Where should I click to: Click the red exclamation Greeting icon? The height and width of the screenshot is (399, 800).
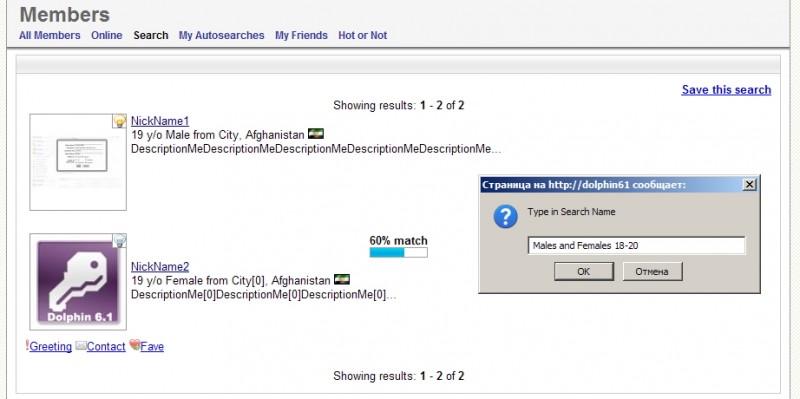point(27,346)
